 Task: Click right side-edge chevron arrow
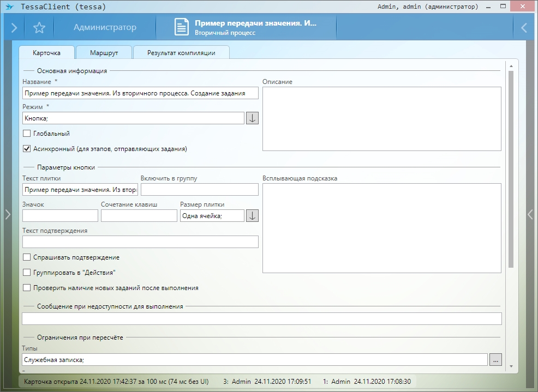pyautogui.click(x=530, y=214)
